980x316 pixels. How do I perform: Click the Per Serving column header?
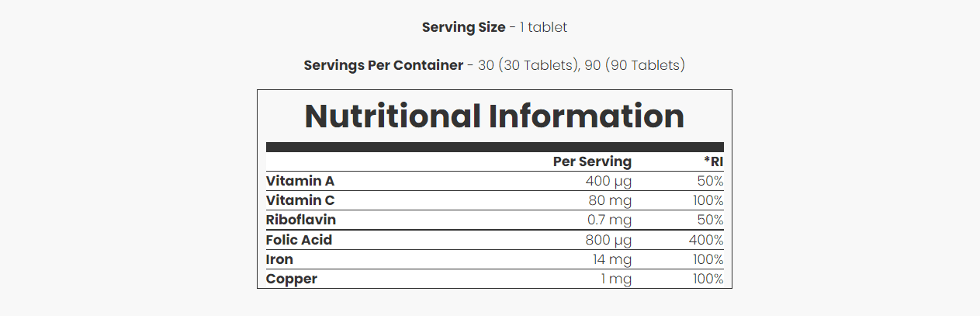click(x=592, y=161)
